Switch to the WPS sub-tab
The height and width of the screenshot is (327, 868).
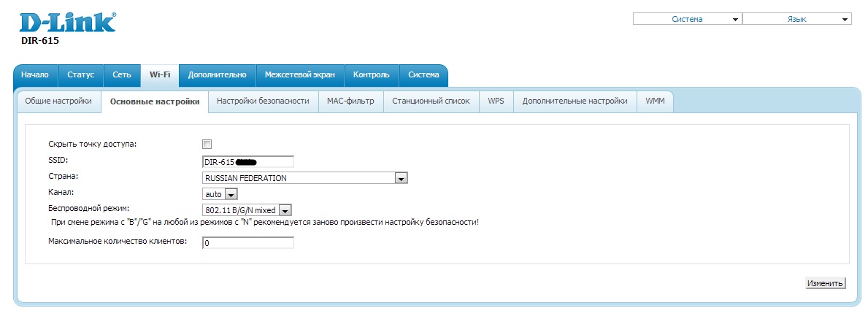click(496, 101)
